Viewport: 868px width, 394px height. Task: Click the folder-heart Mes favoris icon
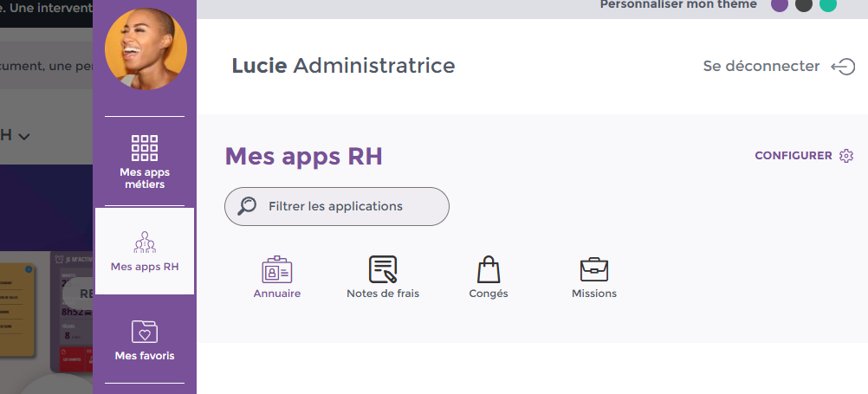coord(145,332)
